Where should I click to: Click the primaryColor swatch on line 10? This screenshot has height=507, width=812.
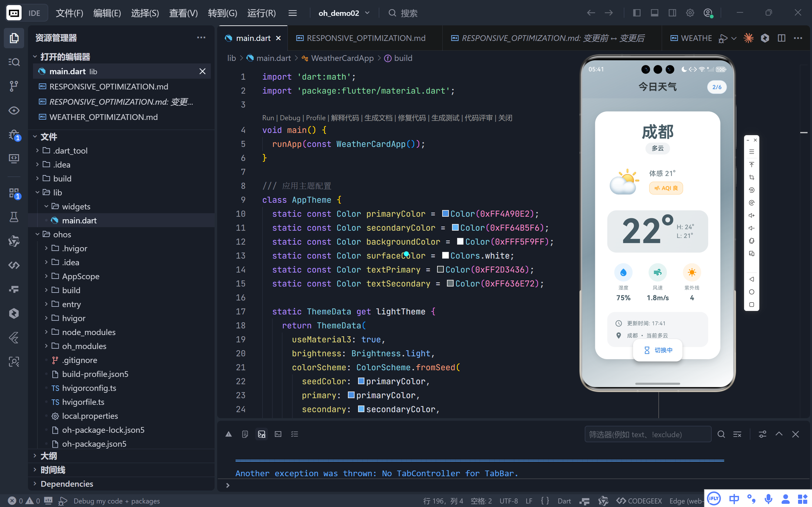click(x=445, y=214)
